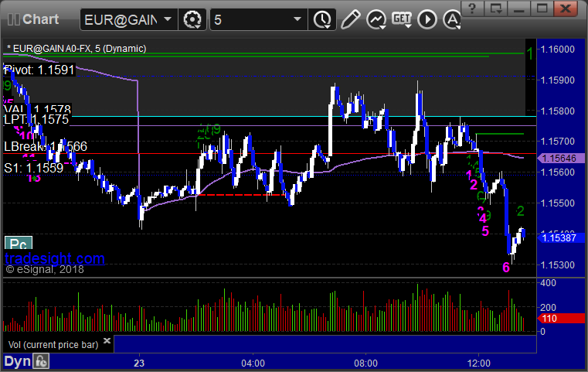Click the 23 date axis label
This screenshot has width=588, height=372.
tap(139, 363)
